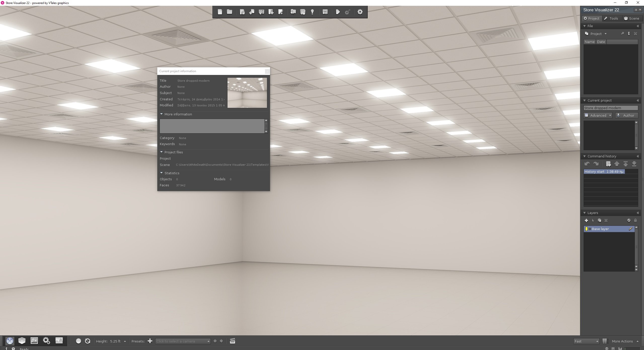
Task: Click the lighting/lamp tool icon
Action: point(313,12)
